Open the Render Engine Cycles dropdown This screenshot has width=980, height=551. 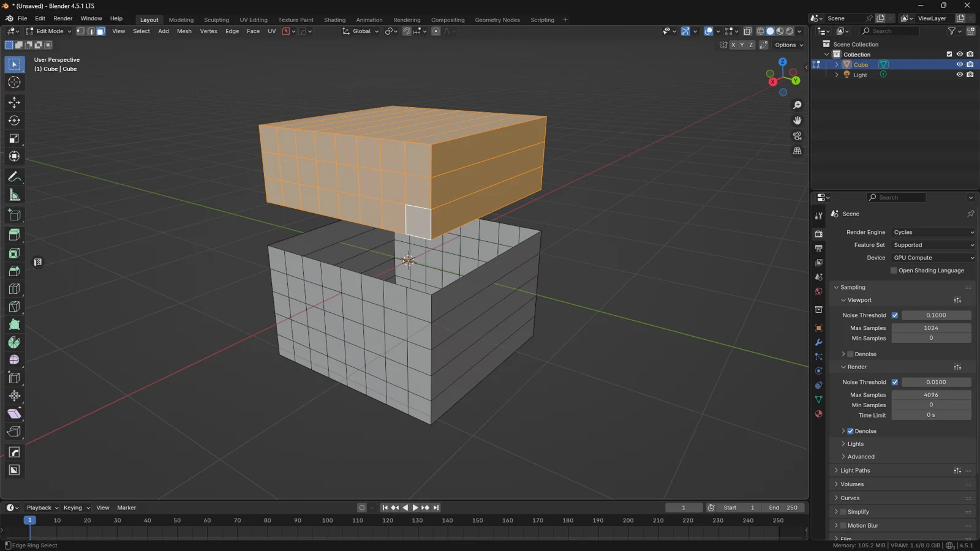(x=933, y=232)
